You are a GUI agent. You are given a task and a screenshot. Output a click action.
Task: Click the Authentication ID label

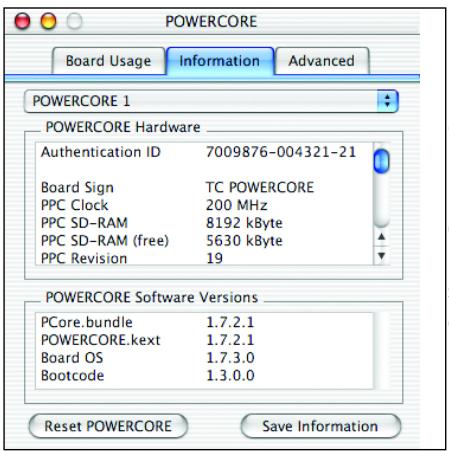(x=101, y=152)
